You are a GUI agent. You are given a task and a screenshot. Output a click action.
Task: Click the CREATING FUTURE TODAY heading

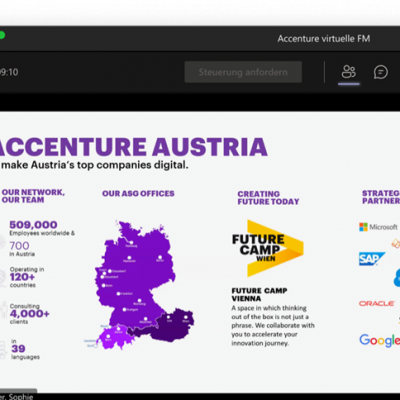pos(268,198)
